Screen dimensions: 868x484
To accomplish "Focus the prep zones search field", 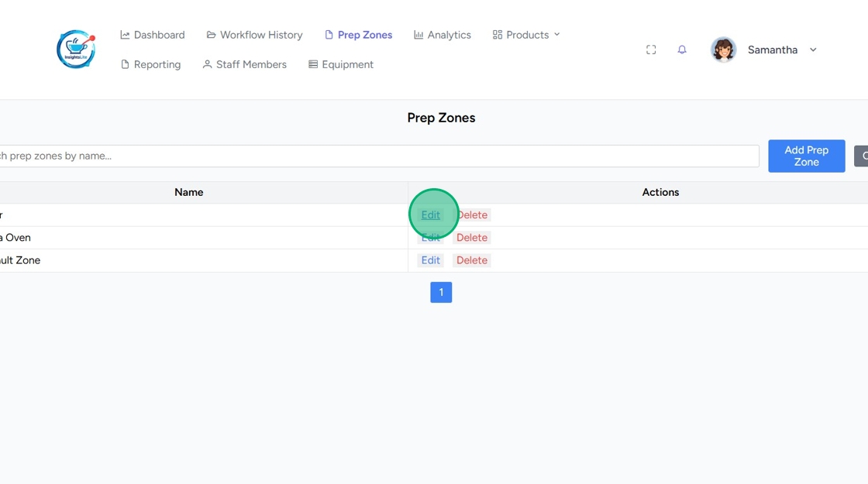I will tap(379, 156).
